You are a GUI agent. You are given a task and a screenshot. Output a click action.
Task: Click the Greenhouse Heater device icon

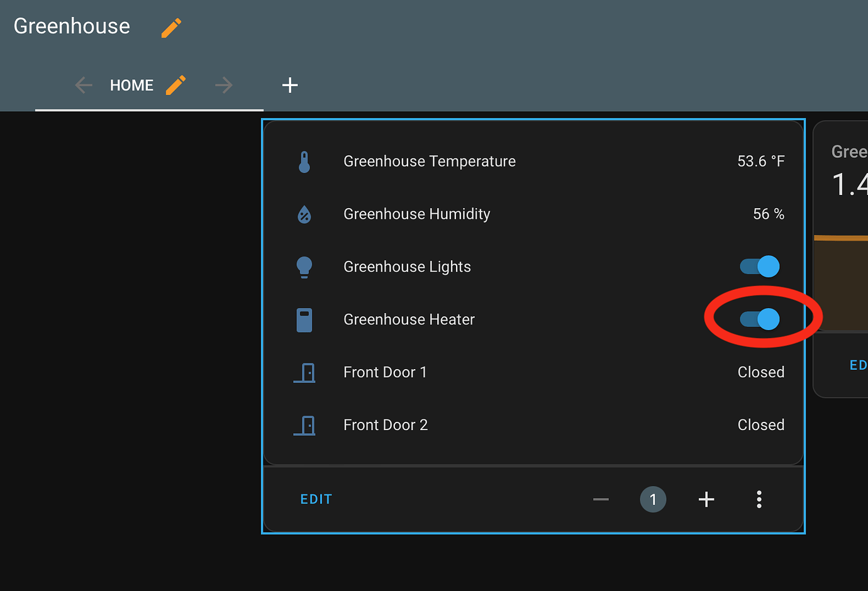click(x=304, y=320)
